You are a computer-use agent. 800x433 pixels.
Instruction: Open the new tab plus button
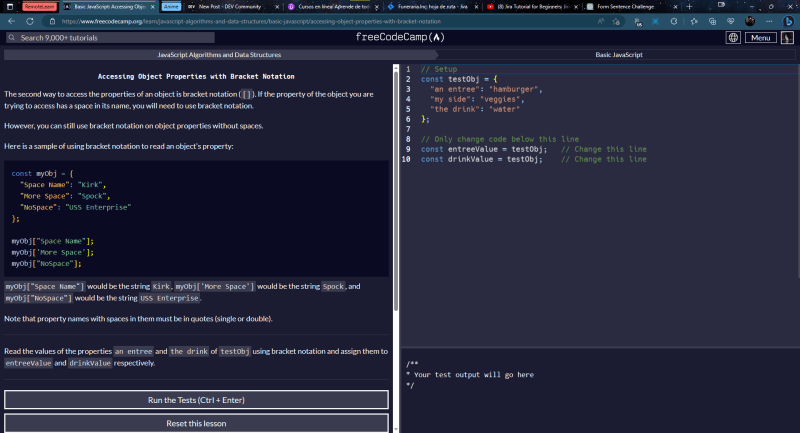point(689,7)
